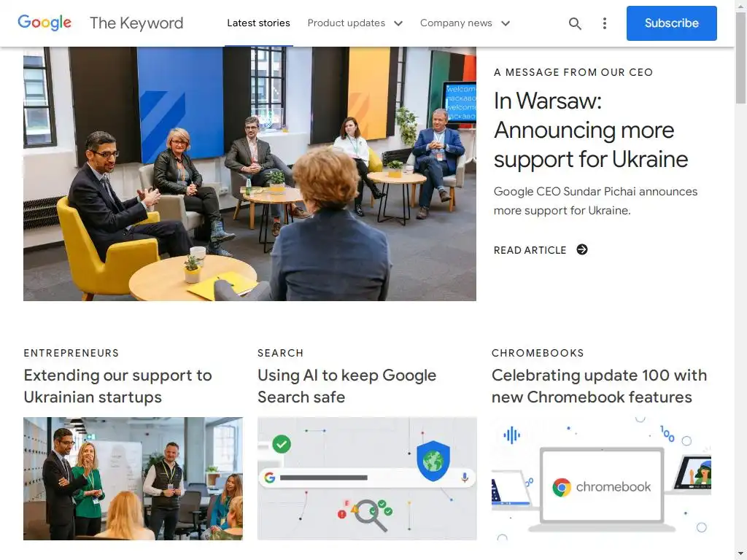
Task: Open the Ukrainian startups article headline
Action: (117, 386)
